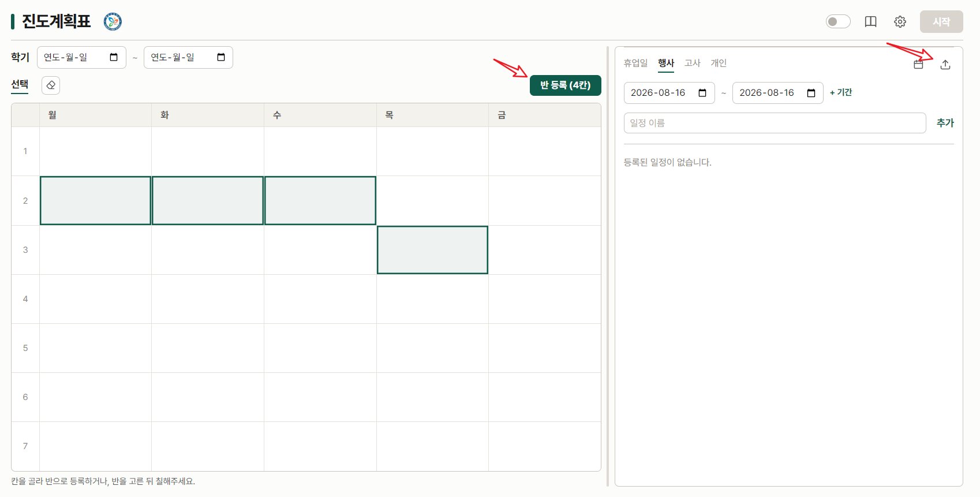Viewport: 980px width, 497px height.
Task: Click the 일정 이름 input field
Action: point(775,123)
